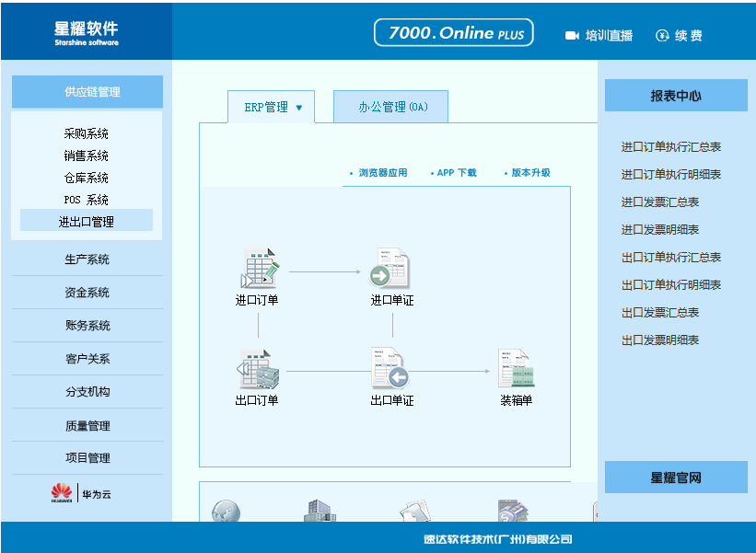The width and height of the screenshot is (756, 553).
Task: Expand the 客户关系 section
Action: click(87, 359)
